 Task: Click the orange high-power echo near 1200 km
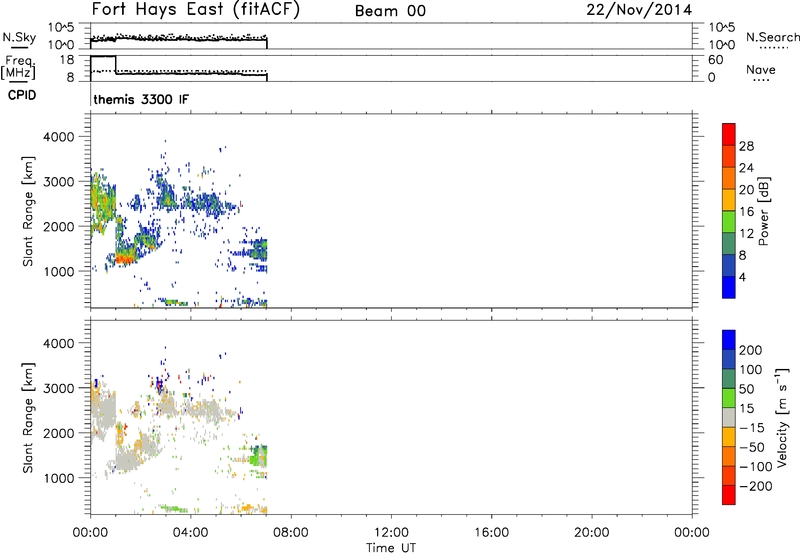(124, 259)
